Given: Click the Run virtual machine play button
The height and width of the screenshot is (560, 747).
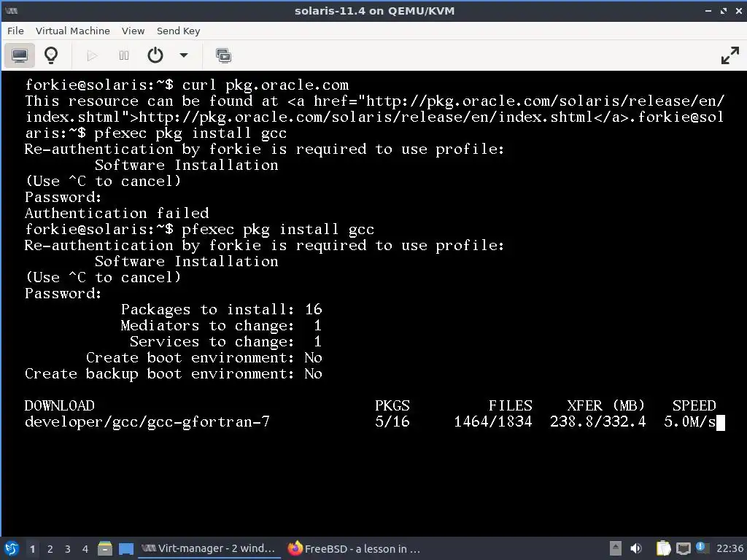Looking at the screenshot, I should [92, 55].
